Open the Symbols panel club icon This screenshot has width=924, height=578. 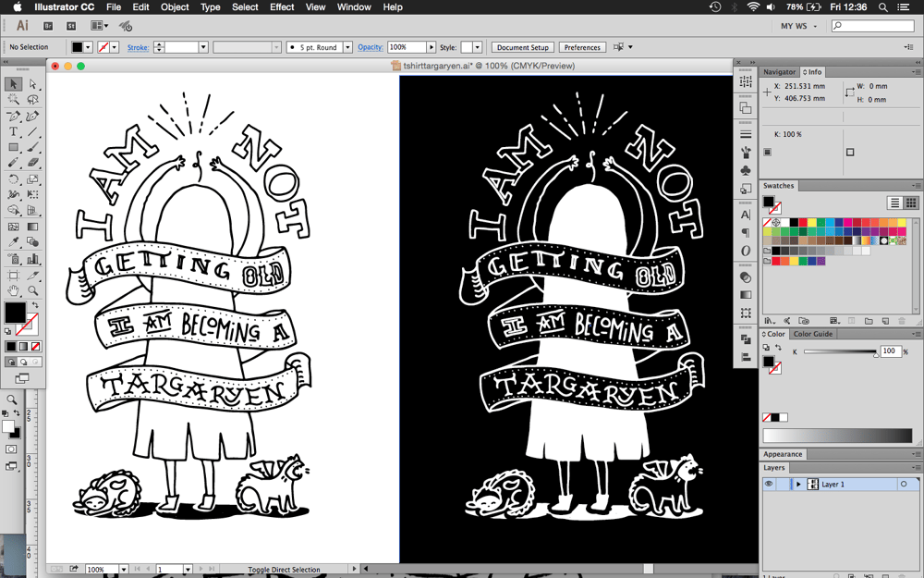tap(746, 170)
